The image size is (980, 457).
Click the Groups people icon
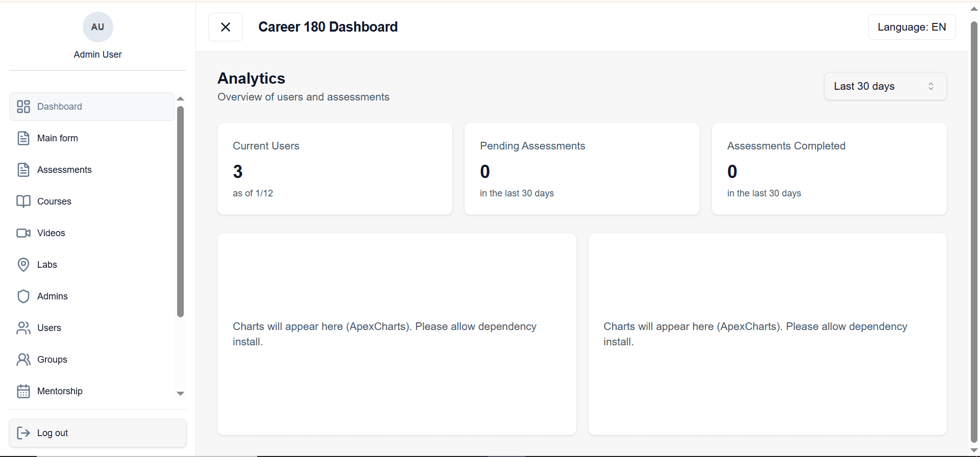[x=23, y=360]
